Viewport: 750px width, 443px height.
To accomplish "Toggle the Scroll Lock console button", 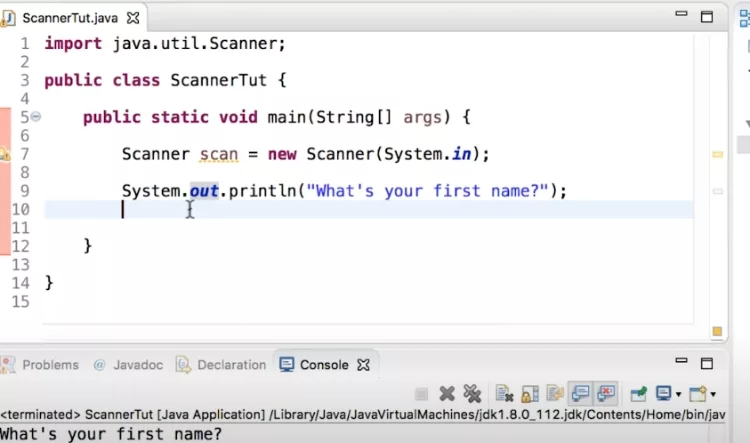I will tap(529, 394).
